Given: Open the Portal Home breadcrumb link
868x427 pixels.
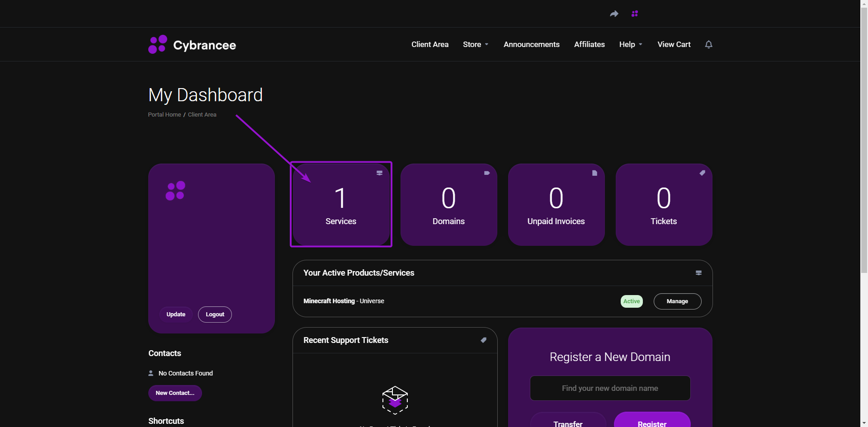Looking at the screenshot, I should point(164,115).
